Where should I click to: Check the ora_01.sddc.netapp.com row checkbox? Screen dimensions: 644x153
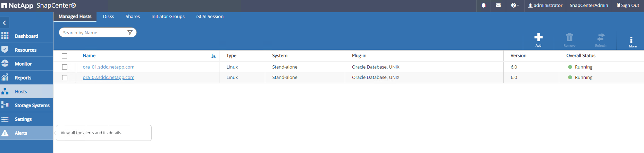pos(65,67)
